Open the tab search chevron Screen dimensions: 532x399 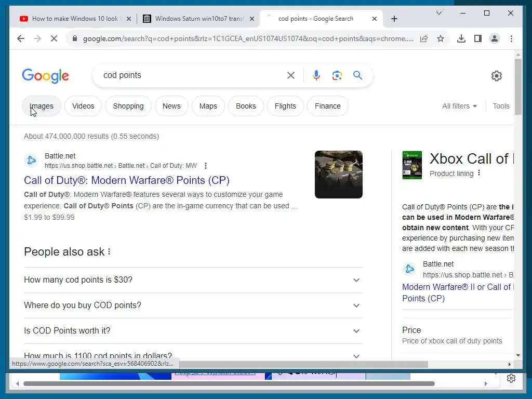pyautogui.click(x=438, y=13)
